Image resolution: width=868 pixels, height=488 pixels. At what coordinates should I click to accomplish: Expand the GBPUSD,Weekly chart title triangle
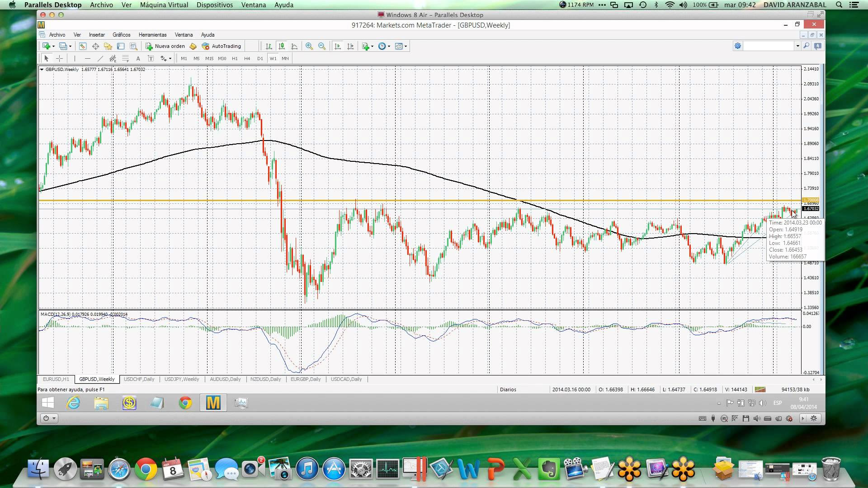[x=42, y=70]
